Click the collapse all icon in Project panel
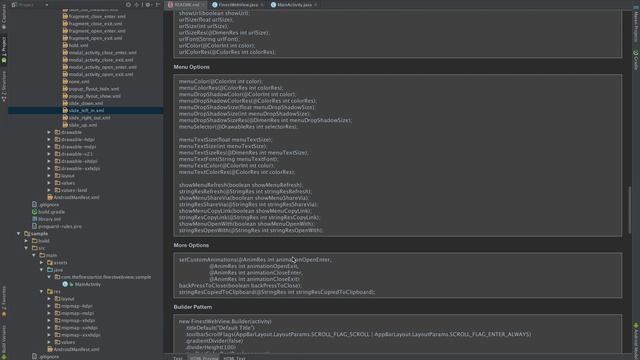The image size is (640, 360). click(137, 4)
